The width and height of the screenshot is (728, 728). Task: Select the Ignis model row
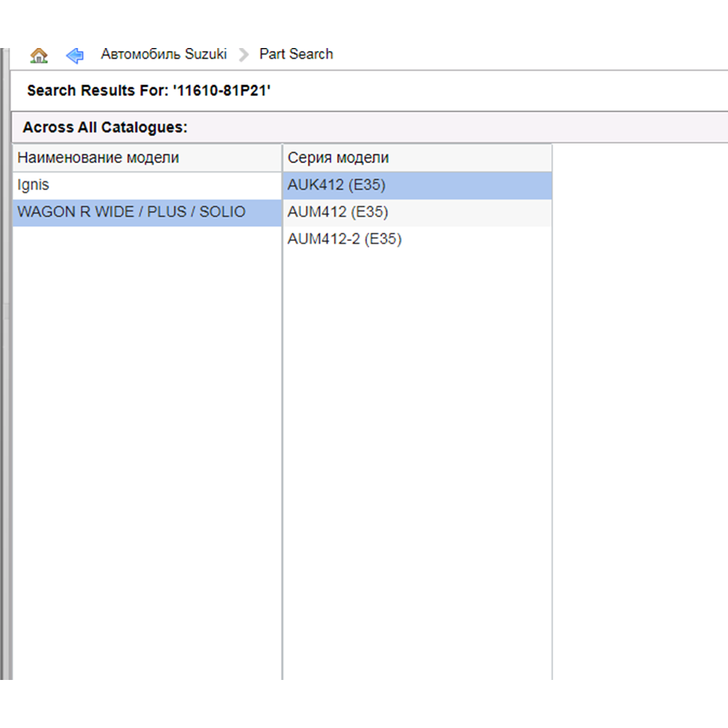click(147, 185)
